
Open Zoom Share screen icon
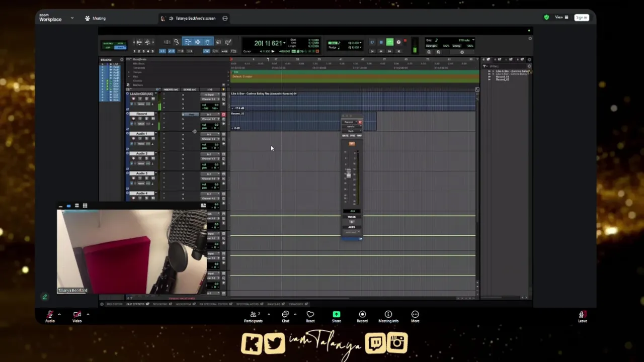click(336, 316)
